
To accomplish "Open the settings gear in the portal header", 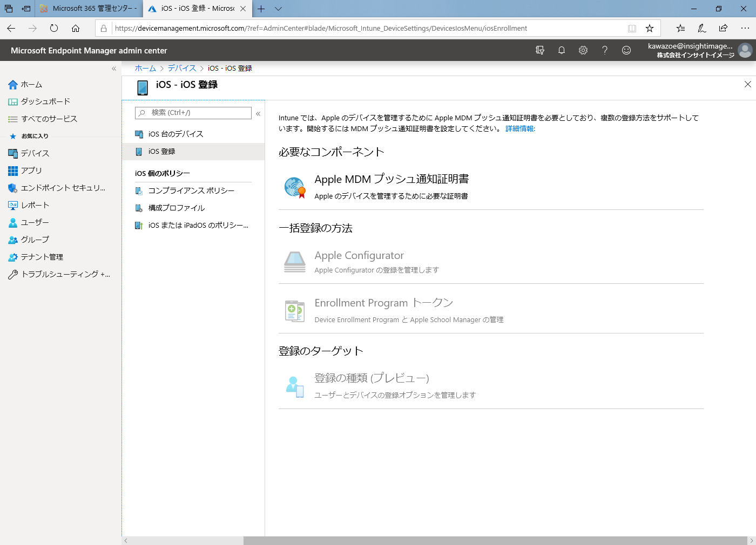I will (x=583, y=50).
